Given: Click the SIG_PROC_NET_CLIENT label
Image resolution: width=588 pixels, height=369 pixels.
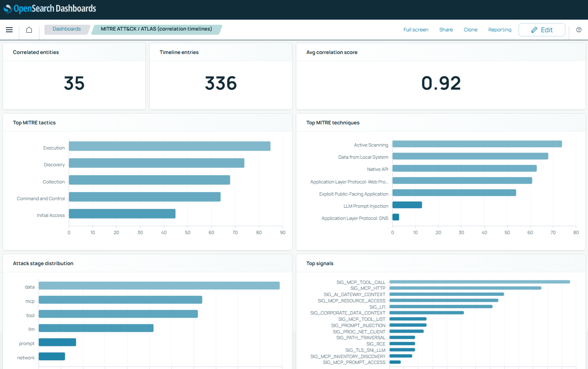Looking at the screenshot, I should pyautogui.click(x=359, y=332).
